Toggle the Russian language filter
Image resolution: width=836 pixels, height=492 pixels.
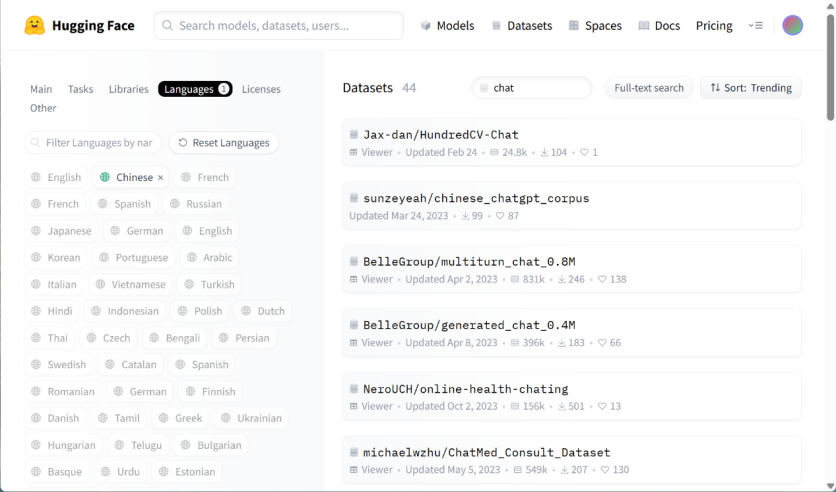pyautogui.click(x=196, y=204)
